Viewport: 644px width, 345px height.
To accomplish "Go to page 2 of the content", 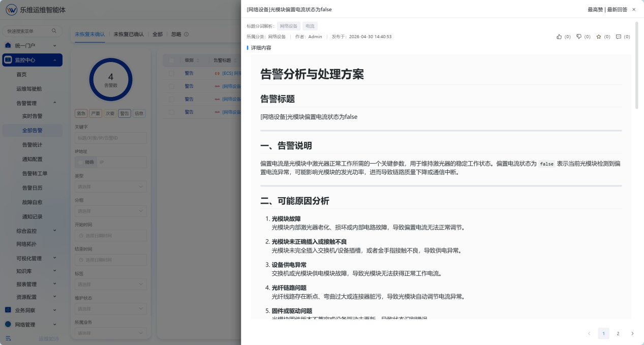I will click(618, 333).
